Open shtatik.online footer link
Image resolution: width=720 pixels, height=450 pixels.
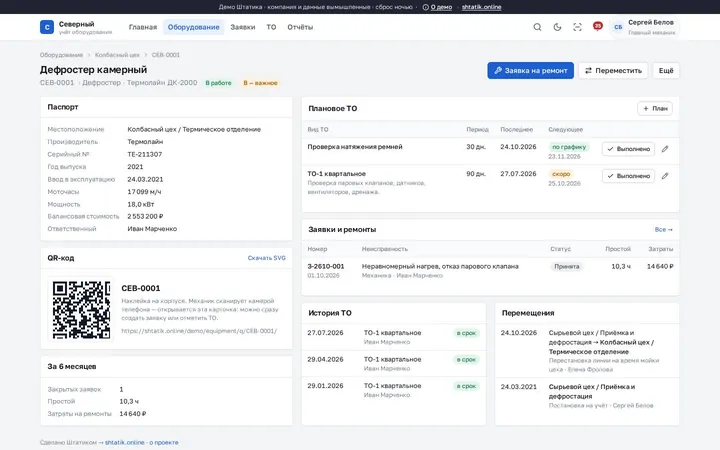[124, 442]
